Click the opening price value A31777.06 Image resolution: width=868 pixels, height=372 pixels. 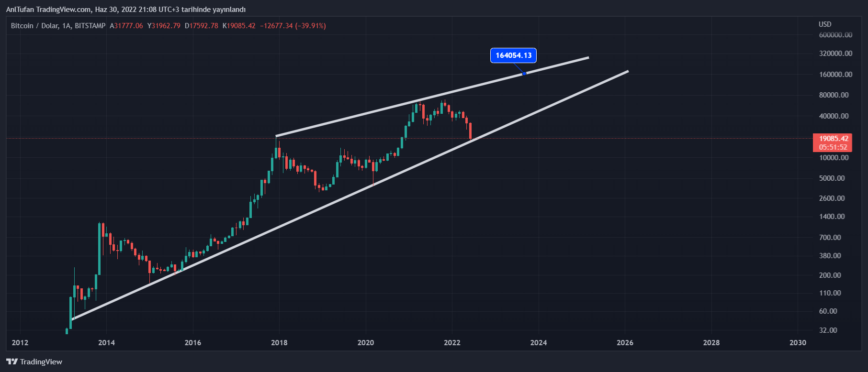coord(126,26)
